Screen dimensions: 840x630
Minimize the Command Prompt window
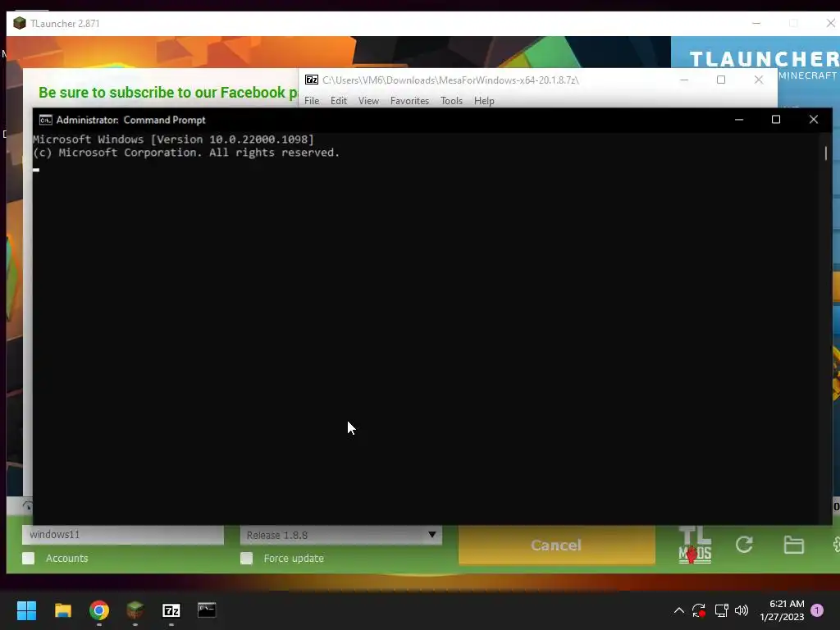[739, 120]
